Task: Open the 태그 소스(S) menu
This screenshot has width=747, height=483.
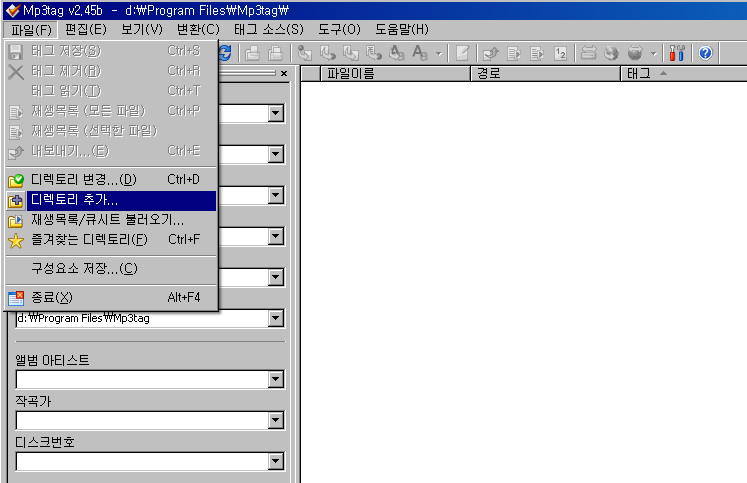Action: [269, 30]
